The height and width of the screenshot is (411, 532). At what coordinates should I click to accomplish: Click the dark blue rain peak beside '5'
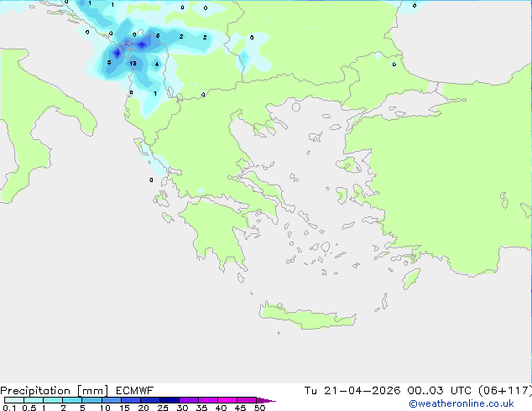(117, 53)
